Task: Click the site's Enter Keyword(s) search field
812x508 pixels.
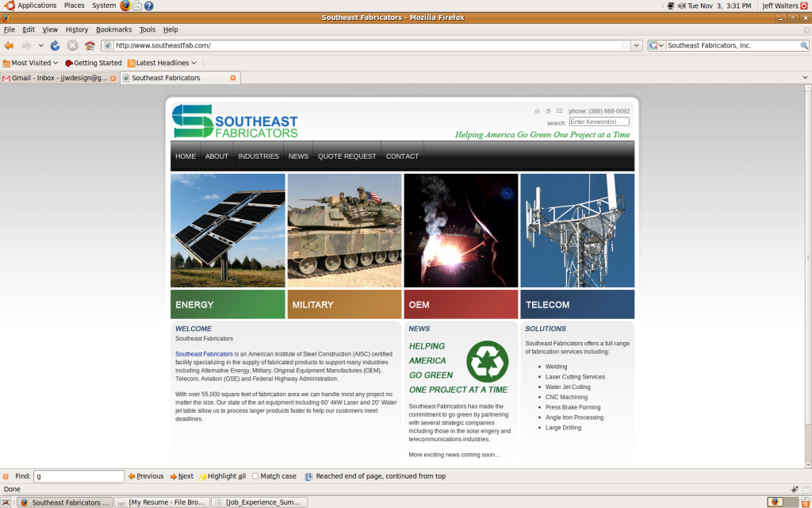Action: pos(599,121)
